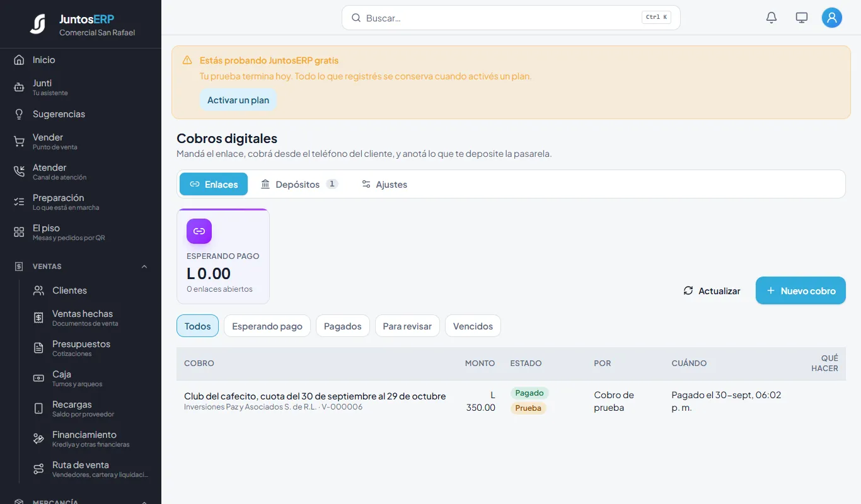This screenshot has width=861, height=504.
Task: Open Sugerencias in the sidebar
Action: pos(81,114)
